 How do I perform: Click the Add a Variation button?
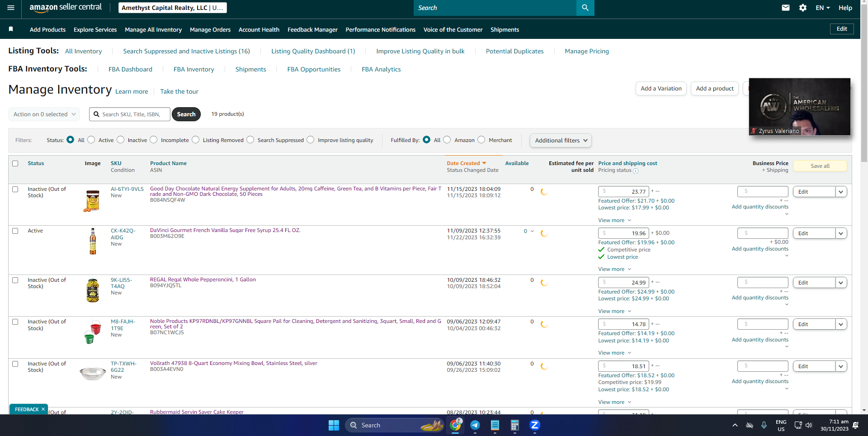click(x=661, y=89)
